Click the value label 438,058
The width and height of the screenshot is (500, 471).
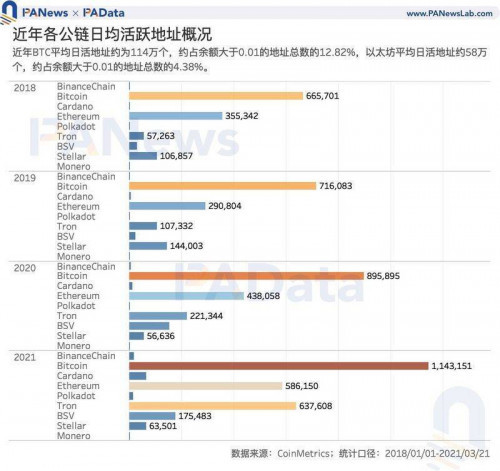[x=263, y=296]
